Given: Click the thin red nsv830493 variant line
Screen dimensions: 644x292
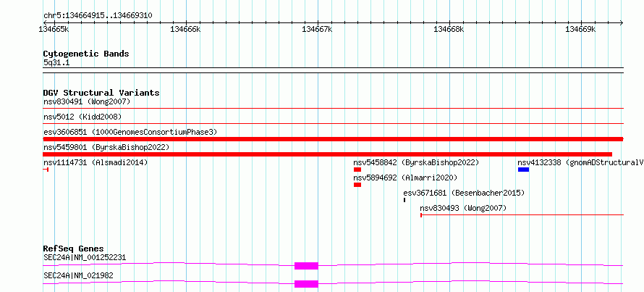Looking at the screenshot, I should coord(522,214).
